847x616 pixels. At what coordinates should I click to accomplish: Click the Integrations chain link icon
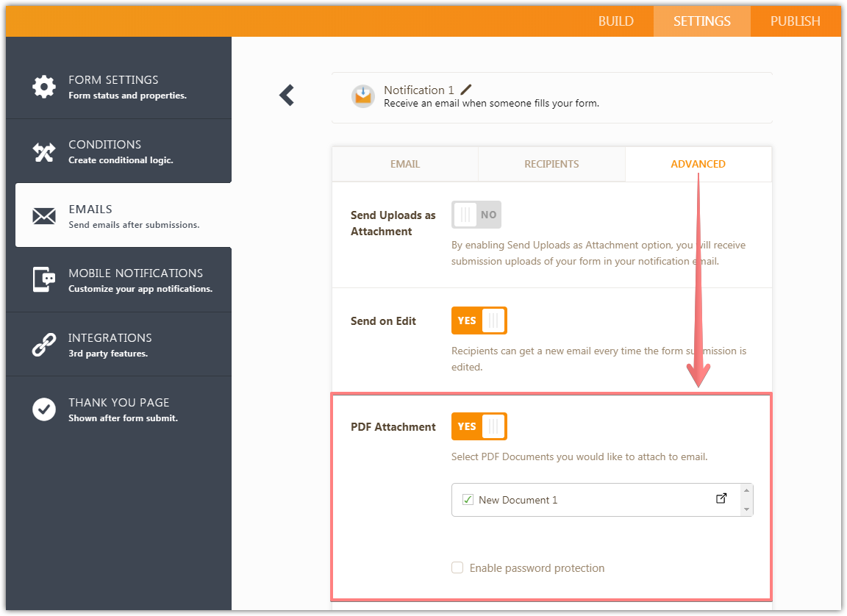coord(44,344)
